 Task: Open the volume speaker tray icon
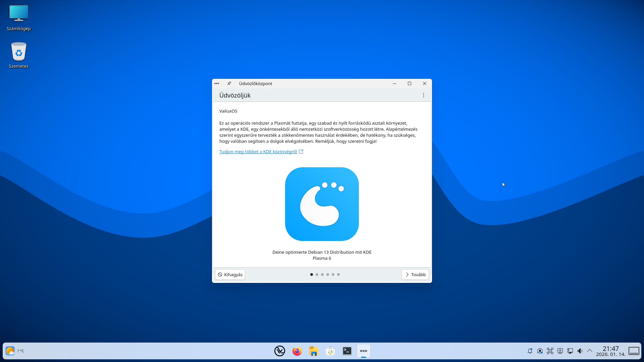tap(580, 351)
